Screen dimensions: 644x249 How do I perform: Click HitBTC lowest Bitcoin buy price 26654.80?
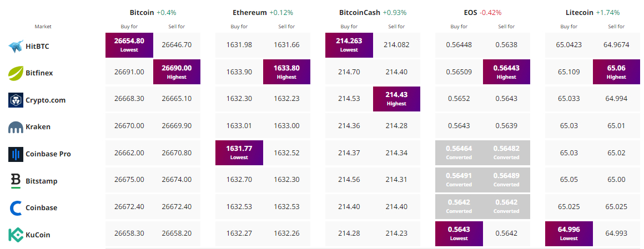point(129,44)
